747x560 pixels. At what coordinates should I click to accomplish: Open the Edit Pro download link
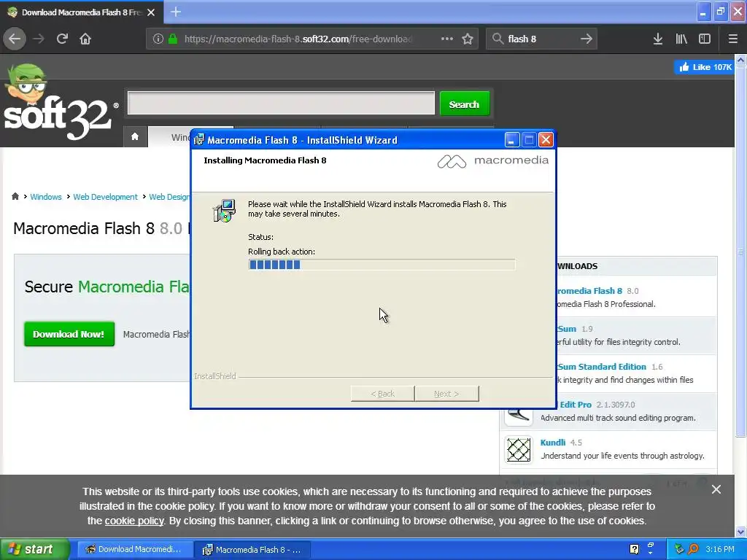tap(576, 405)
